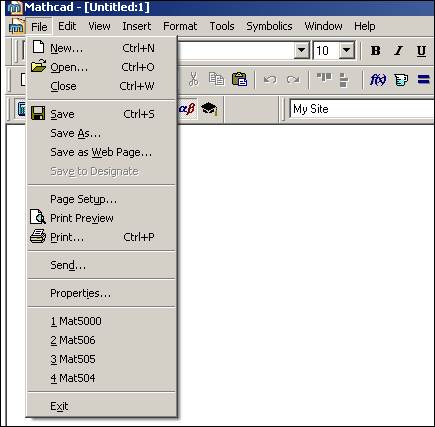Open recent file 1 Mat5000
Viewport: 435px width, 427px height.
101,321
